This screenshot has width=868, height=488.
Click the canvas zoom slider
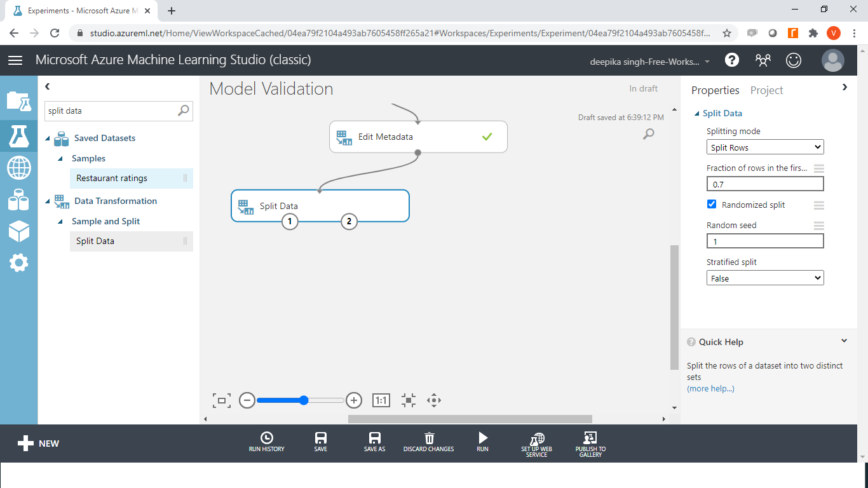coord(301,400)
